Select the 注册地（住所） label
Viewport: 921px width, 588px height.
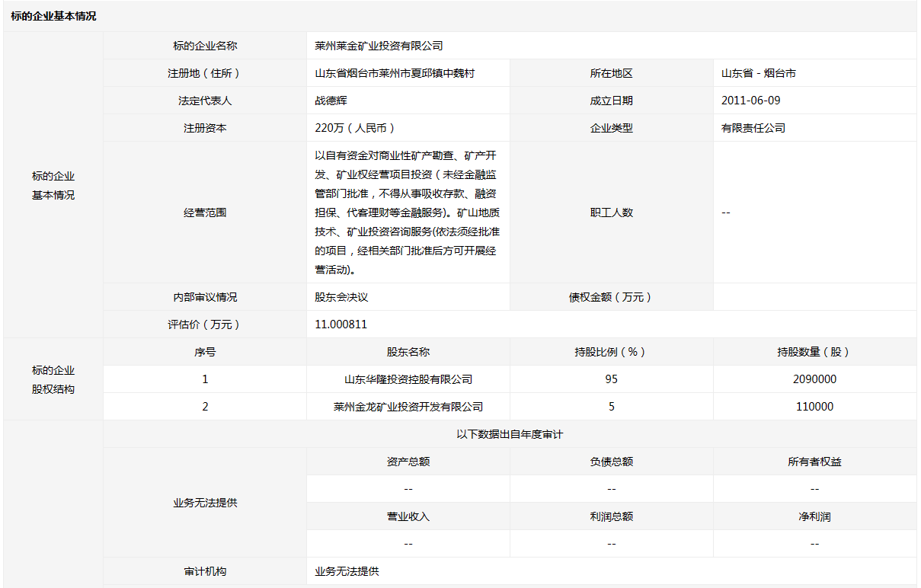coord(205,73)
